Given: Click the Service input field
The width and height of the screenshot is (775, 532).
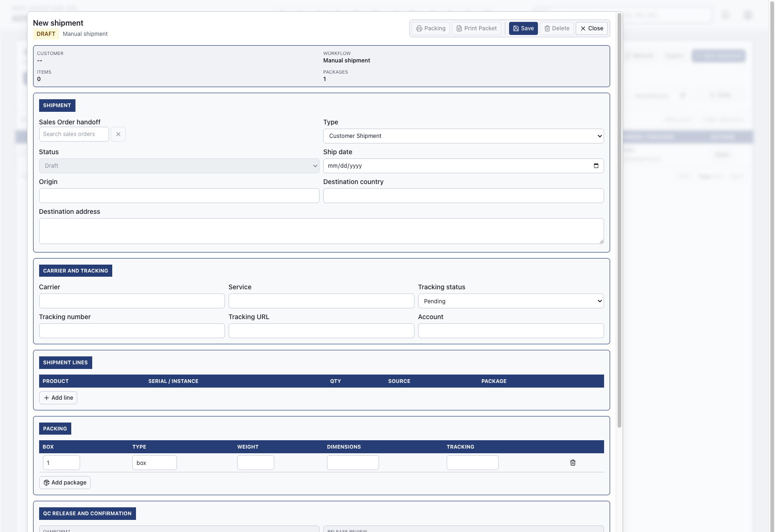Looking at the screenshot, I should pyautogui.click(x=321, y=301).
